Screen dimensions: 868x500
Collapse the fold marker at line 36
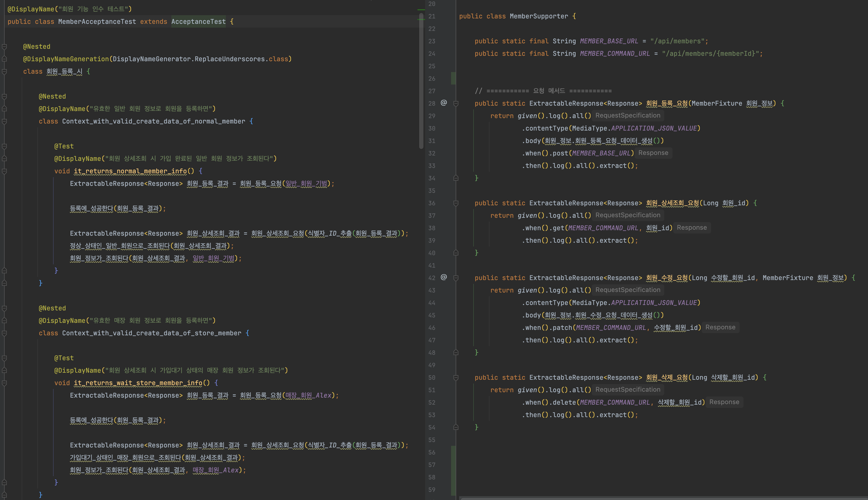(x=456, y=203)
